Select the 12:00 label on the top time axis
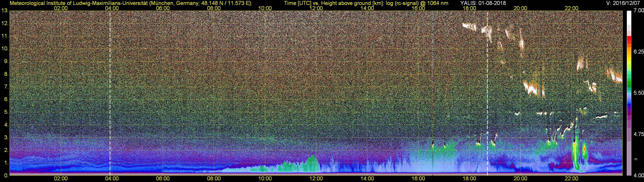The image size is (644, 182). [x=316, y=8]
